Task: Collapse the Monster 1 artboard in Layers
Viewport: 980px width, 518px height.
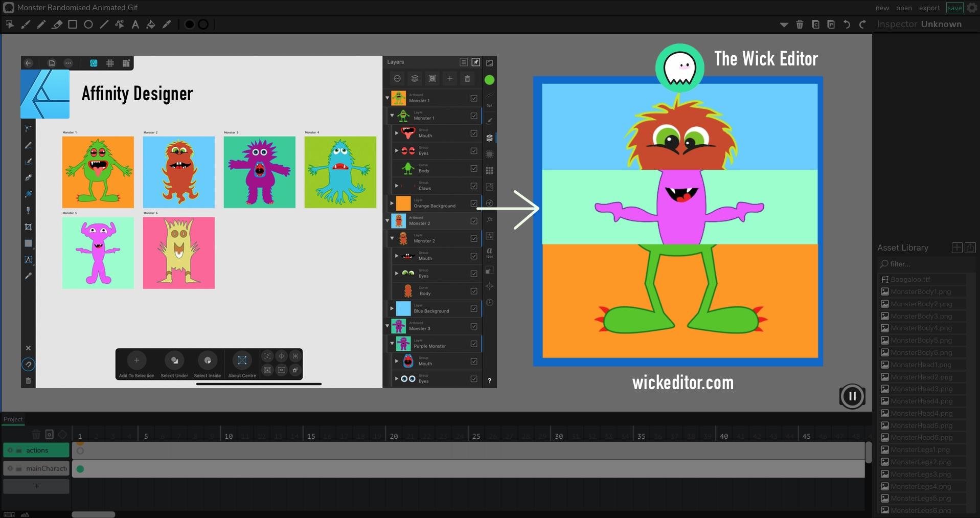Action: (x=386, y=97)
